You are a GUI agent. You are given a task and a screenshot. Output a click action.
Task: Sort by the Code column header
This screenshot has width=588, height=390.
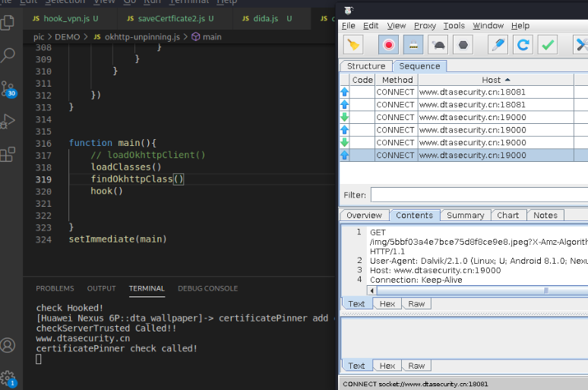(362, 80)
